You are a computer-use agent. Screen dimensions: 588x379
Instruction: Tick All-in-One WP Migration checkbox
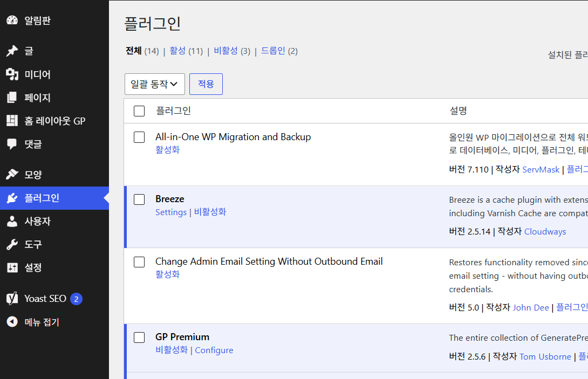point(139,137)
